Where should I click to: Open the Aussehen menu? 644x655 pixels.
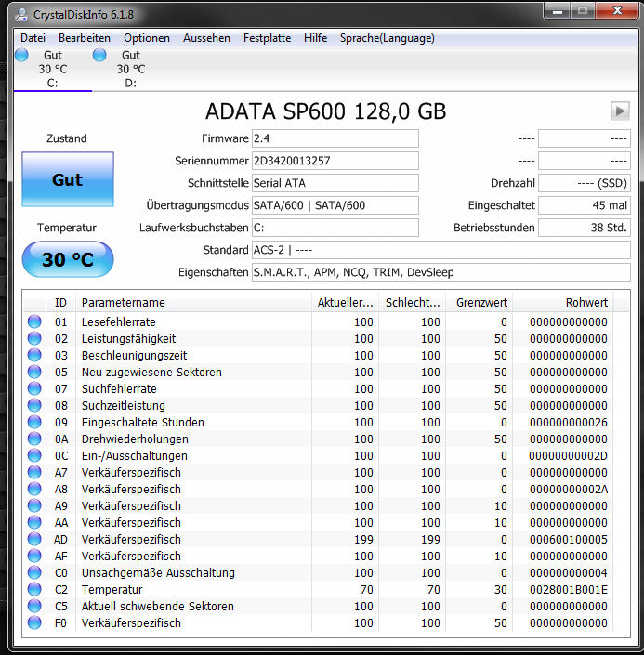pyautogui.click(x=206, y=38)
